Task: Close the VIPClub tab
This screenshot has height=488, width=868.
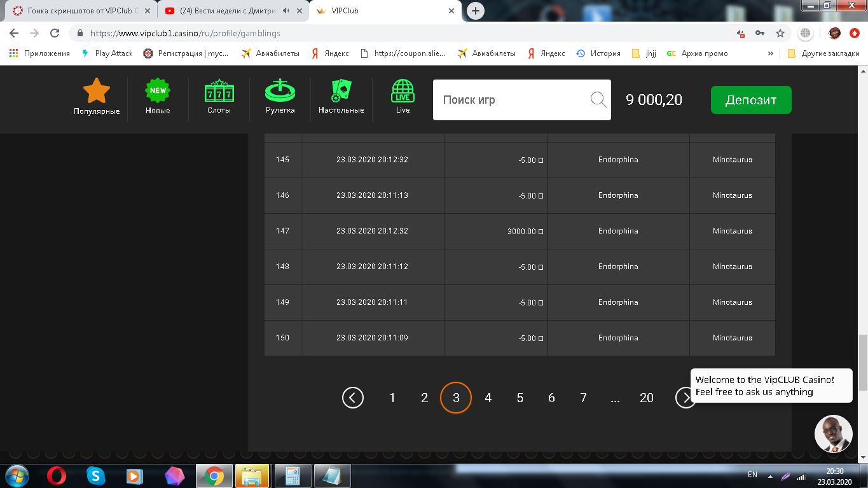Action: 451,11
